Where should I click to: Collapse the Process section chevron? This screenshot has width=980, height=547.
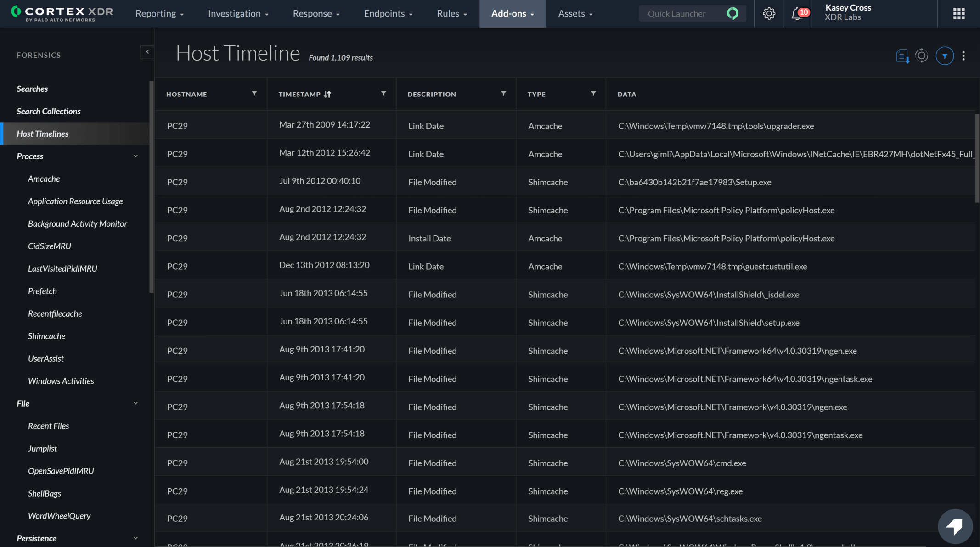click(135, 156)
